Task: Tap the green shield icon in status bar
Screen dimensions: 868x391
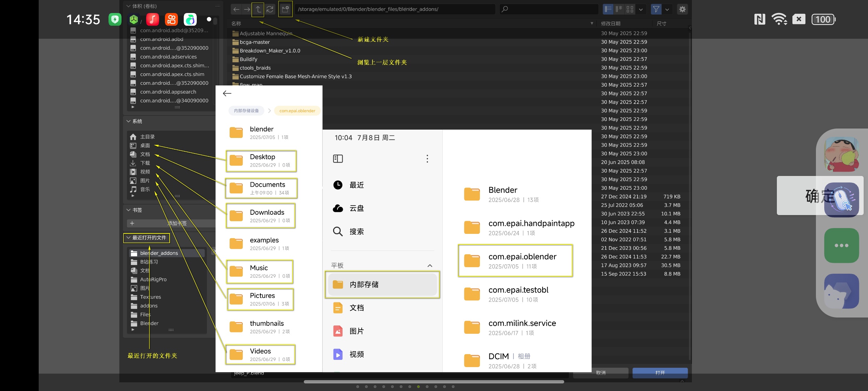Action: (x=115, y=19)
